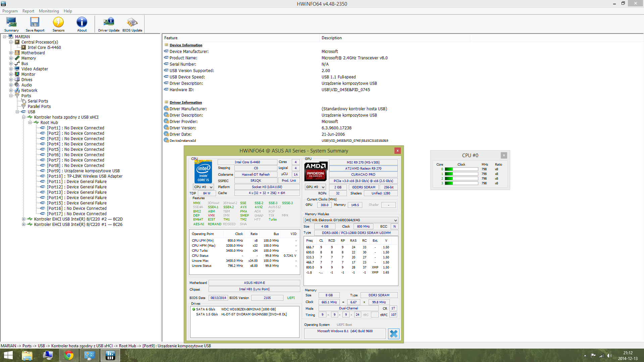Click the Driver Information section heading

(x=186, y=103)
